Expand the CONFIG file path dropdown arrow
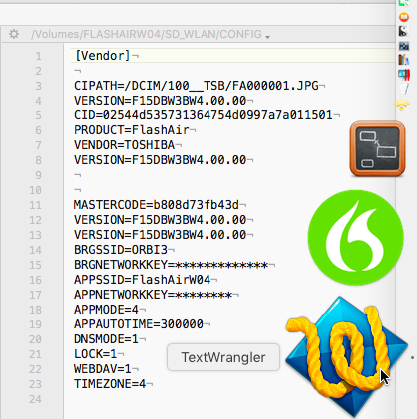Screen dimensions: 417x419 pos(267,37)
